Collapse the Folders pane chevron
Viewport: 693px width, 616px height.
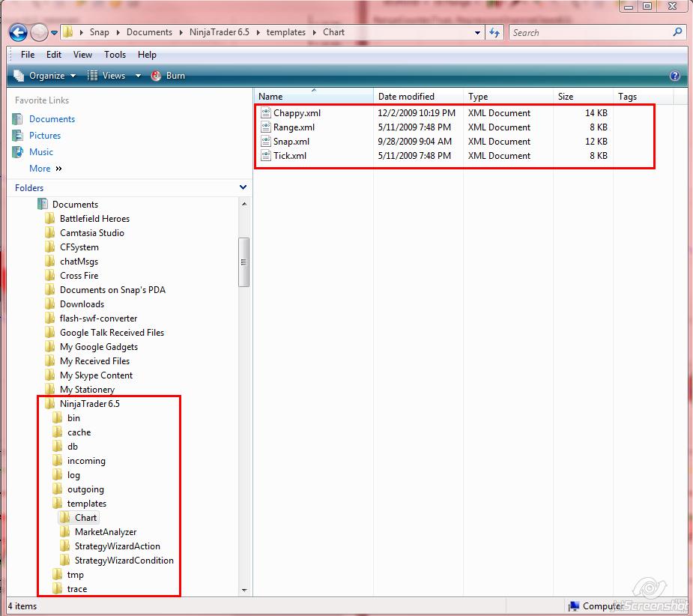(243, 187)
